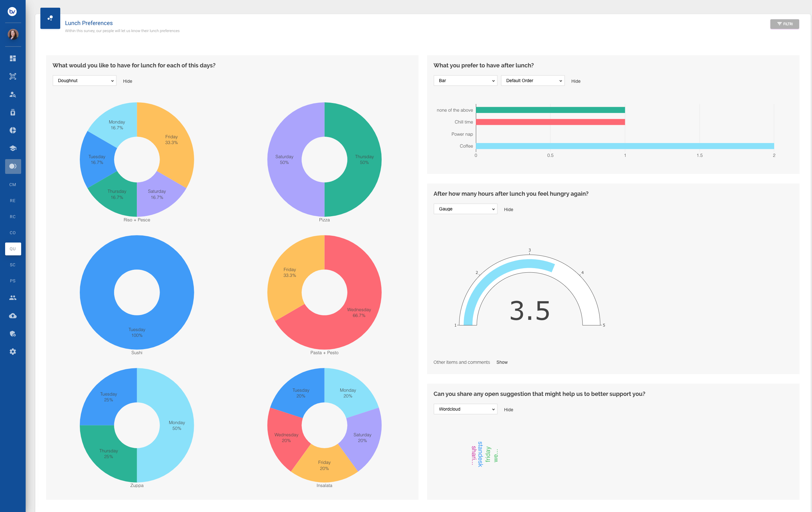
Task: Show other items and comments
Action: pyautogui.click(x=502, y=362)
